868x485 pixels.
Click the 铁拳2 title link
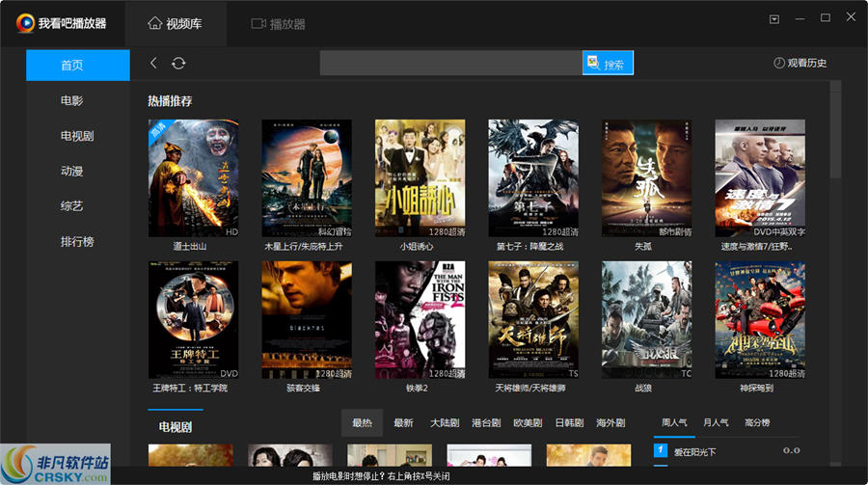click(x=417, y=389)
